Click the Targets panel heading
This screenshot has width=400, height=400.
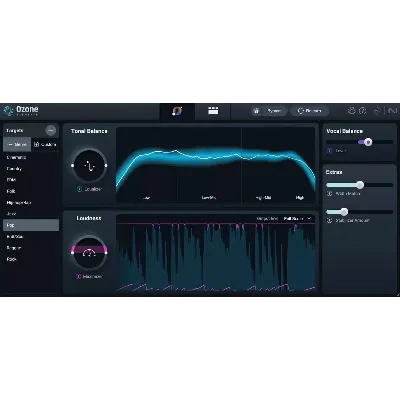tap(15, 130)
